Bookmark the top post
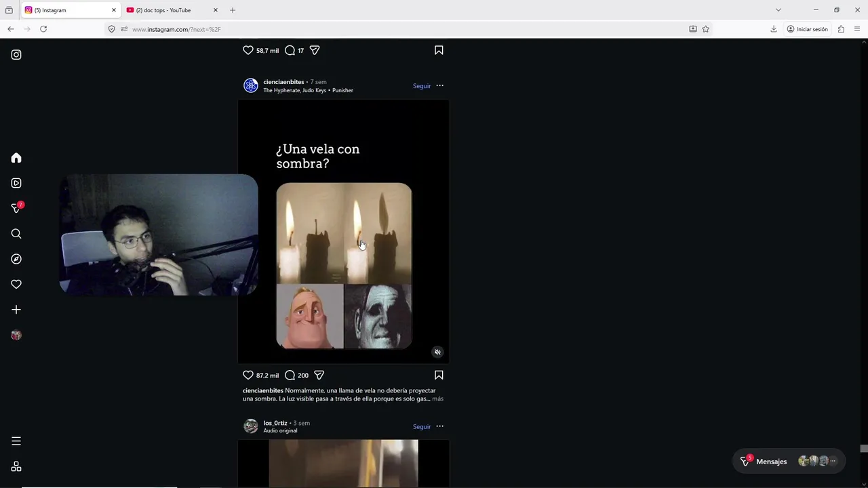This screenshot has height=488, width=868. point(439,50)
